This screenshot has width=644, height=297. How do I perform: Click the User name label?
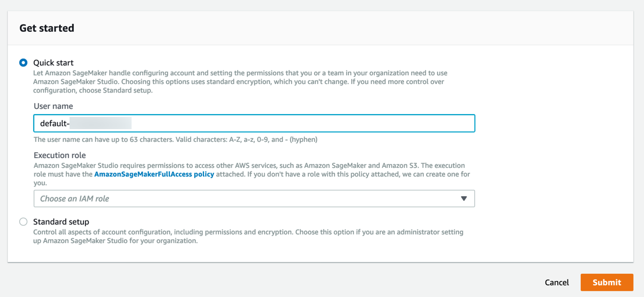click(x=53, y=106)
